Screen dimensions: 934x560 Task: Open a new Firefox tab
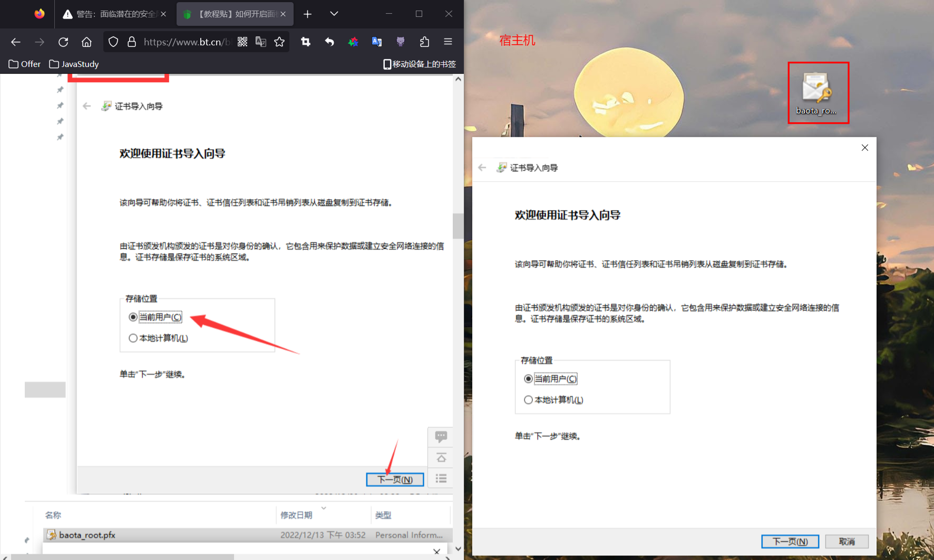click(308, 14)
